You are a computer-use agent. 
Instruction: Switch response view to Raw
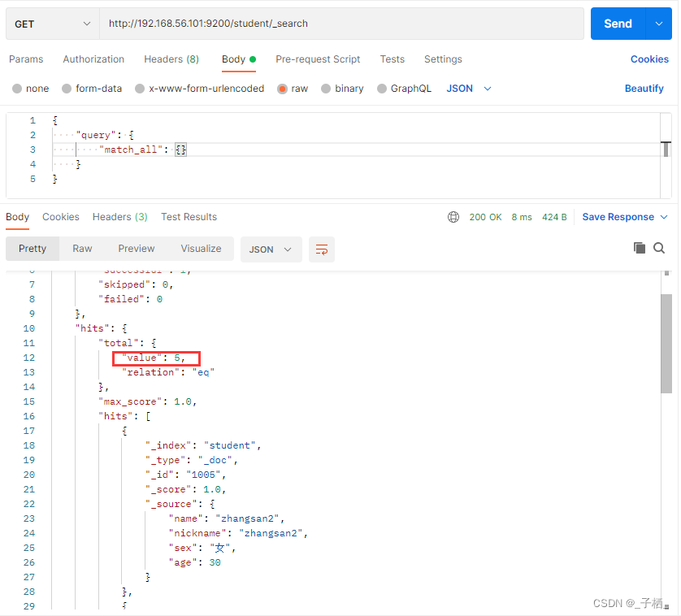click(82, 249)
